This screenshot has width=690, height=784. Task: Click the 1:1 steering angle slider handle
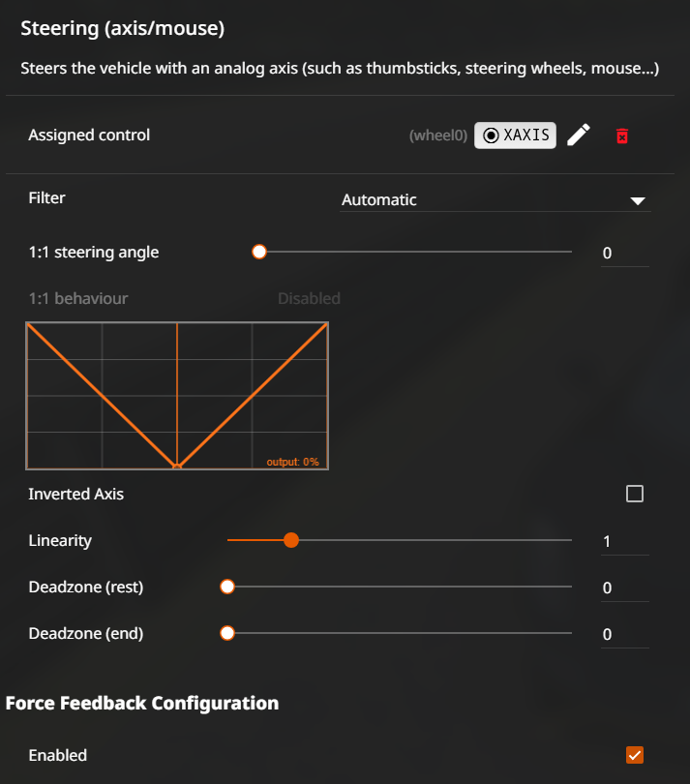pos(259,252)
